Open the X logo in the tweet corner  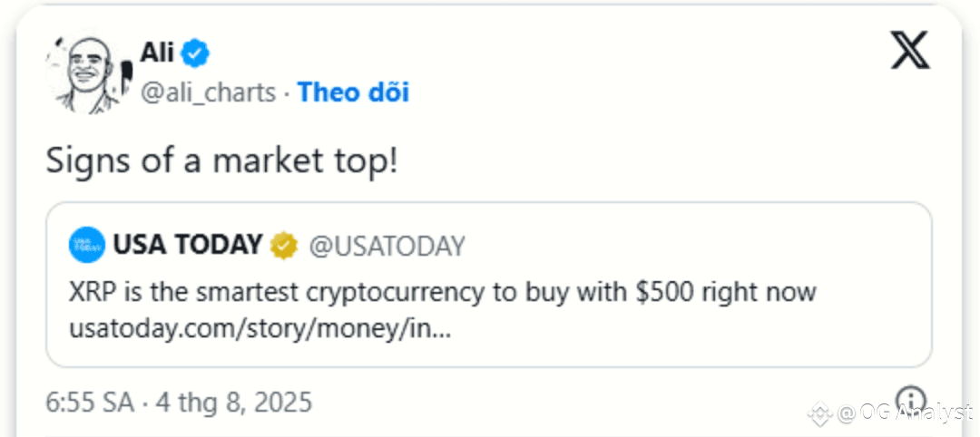(910, 52)
